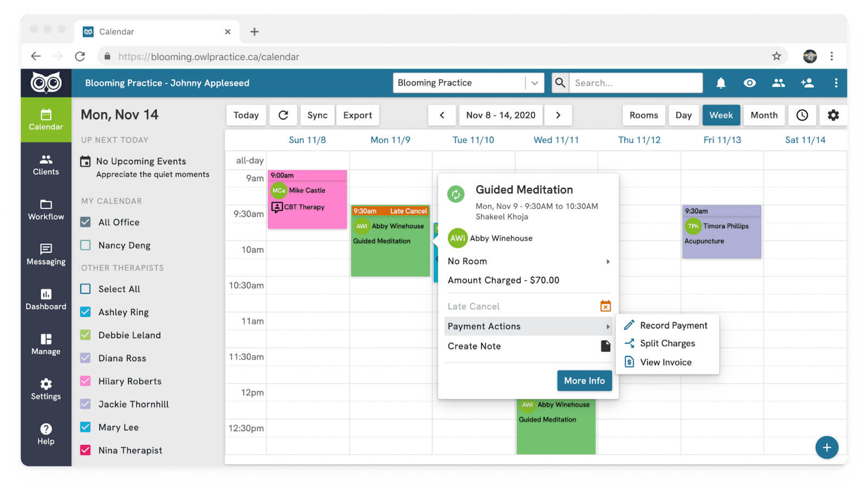Screen dimensions: 868x493
Task: Open the Nov 8 - 14, 2020 date picker
Action: [500, 115]
